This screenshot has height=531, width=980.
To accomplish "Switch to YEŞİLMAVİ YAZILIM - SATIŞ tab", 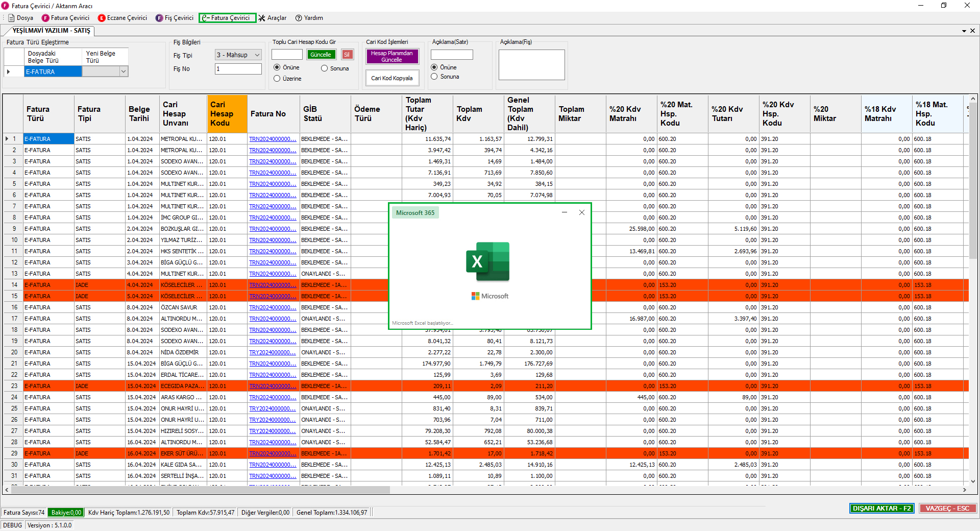I will point(51,31).
